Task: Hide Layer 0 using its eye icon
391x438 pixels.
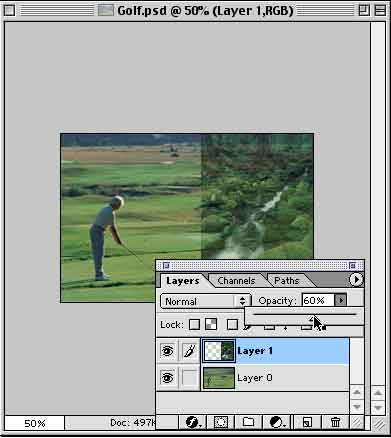Action: pyautogui.click(x=167, y=378)
